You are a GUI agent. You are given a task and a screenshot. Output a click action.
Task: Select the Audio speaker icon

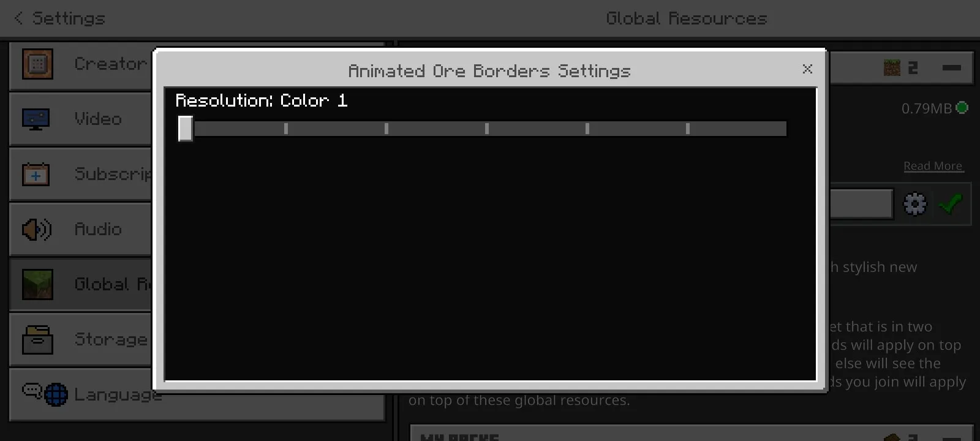[37, 230]
